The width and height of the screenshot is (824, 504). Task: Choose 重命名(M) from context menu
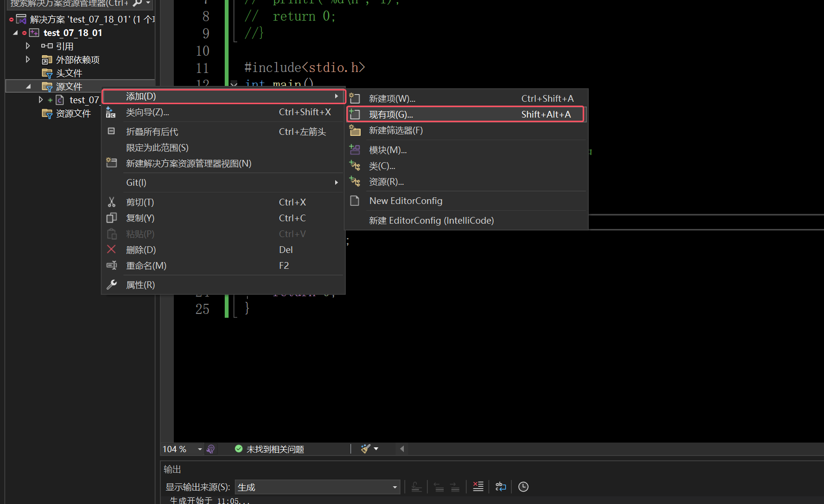[224, 265]
